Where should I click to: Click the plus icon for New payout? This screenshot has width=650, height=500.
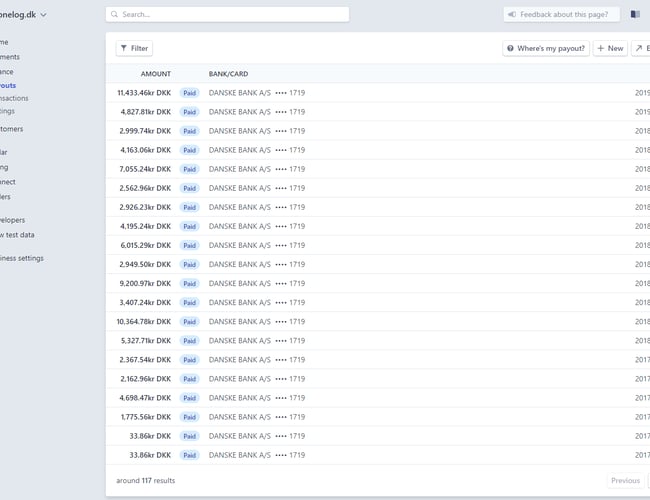click(600, 48)
